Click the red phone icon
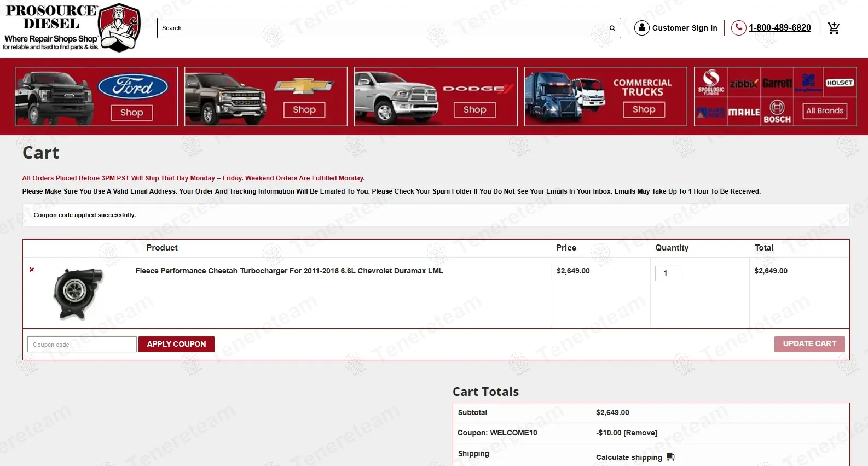Screen dimensions: 868x466 (x=738, y=27)
